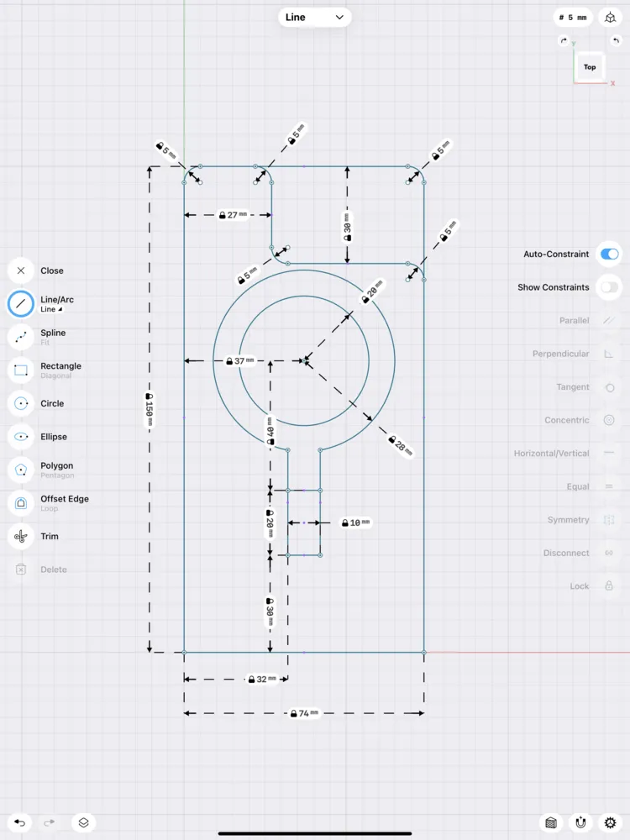Click the 'Trim' tool label
This screenshot has width=630, height=840.
click(x=50, y=536)
